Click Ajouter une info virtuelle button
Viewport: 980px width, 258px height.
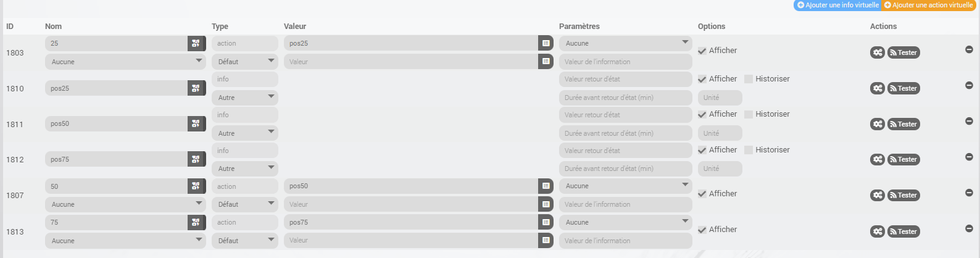coord(837,5)
